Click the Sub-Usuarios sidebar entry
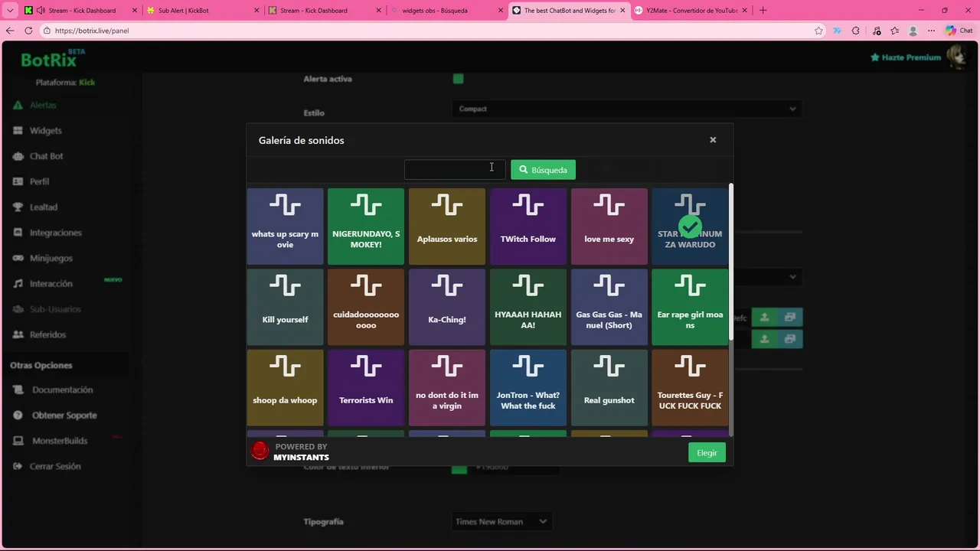The image size is (980, 551). [47, 309]
